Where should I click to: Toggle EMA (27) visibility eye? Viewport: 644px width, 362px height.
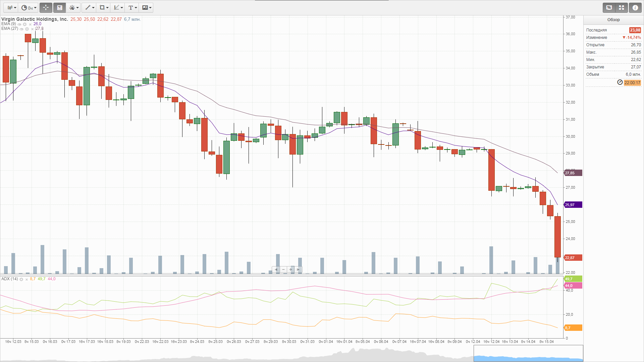click(22, 29)
